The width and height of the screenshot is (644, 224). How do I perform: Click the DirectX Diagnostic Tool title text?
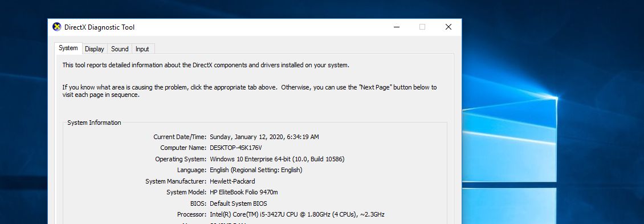pos(99,27)
